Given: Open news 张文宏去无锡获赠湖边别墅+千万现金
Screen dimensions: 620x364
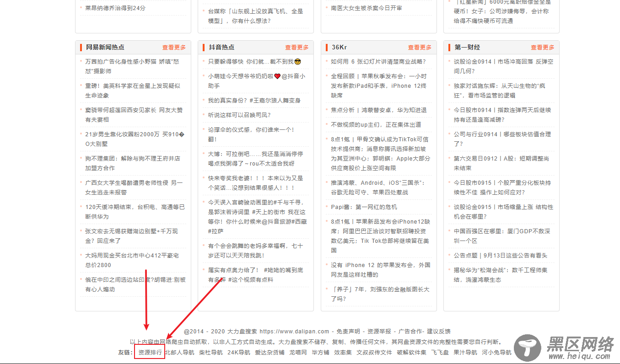Looking at the screenshot, I should pos(131,236).
